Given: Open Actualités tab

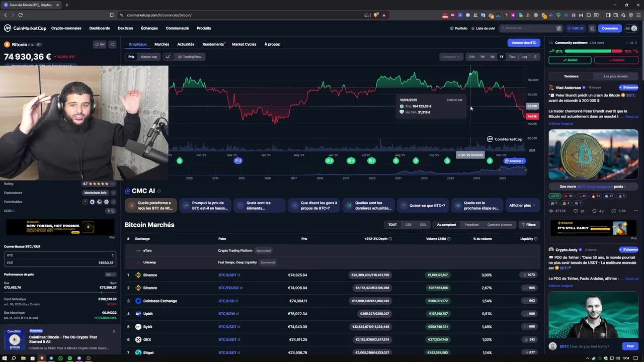Looking at the screenshot, I should click(x=186, y=44).
